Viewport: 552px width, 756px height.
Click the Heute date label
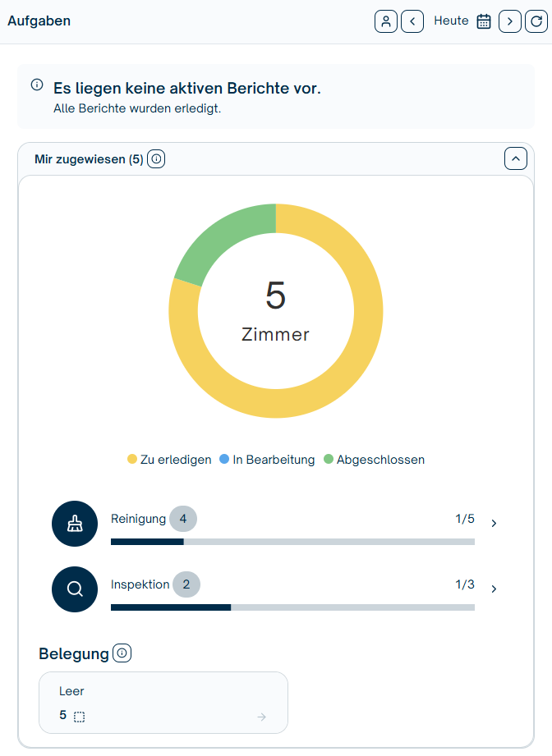click(x=451, y=21)
